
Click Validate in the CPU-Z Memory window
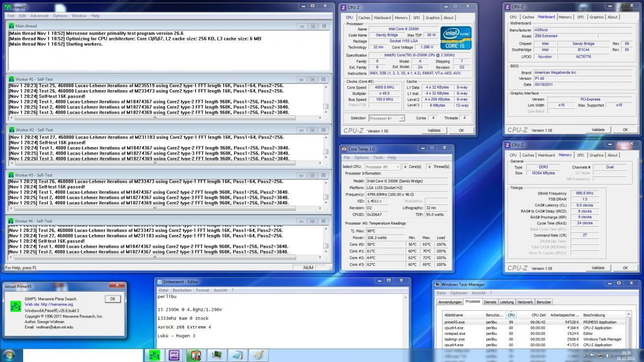[x=598, y=268]
